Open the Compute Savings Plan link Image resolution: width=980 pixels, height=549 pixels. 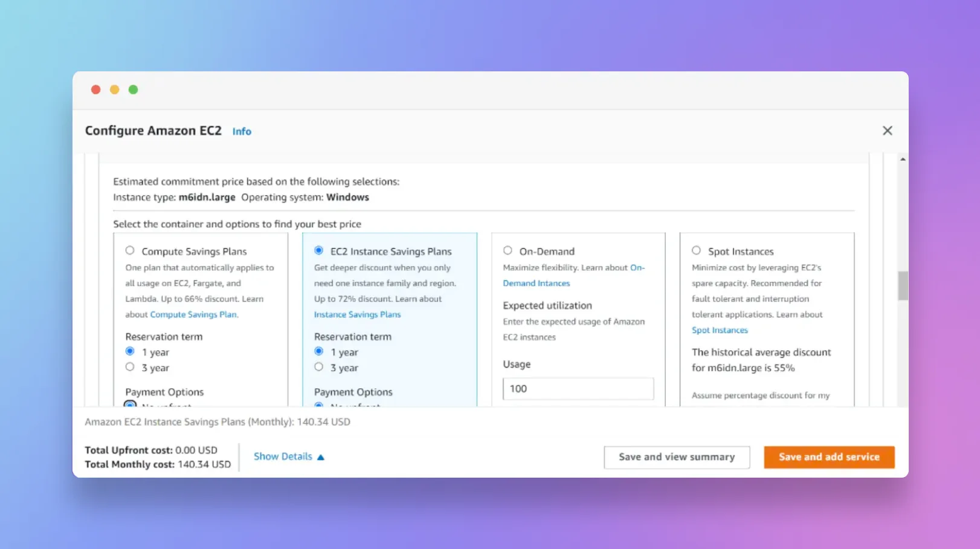(x=194, y=314)
